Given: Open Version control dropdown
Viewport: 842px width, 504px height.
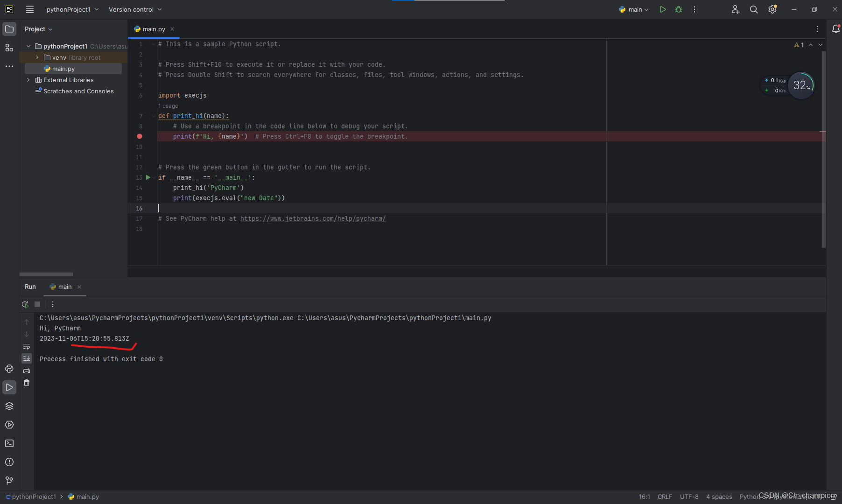Looking at the screenshot, I should tap(135, 9).
